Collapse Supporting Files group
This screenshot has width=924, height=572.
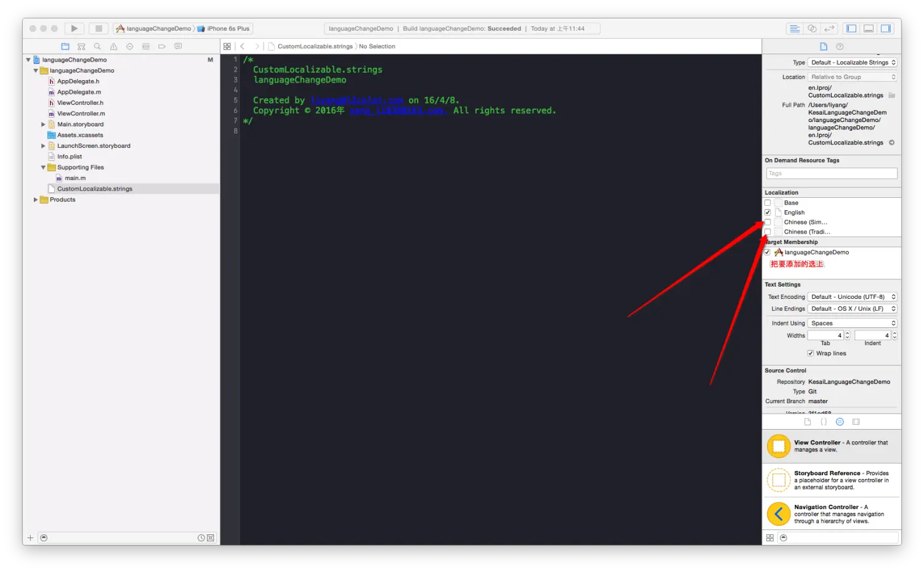[43, 168]
